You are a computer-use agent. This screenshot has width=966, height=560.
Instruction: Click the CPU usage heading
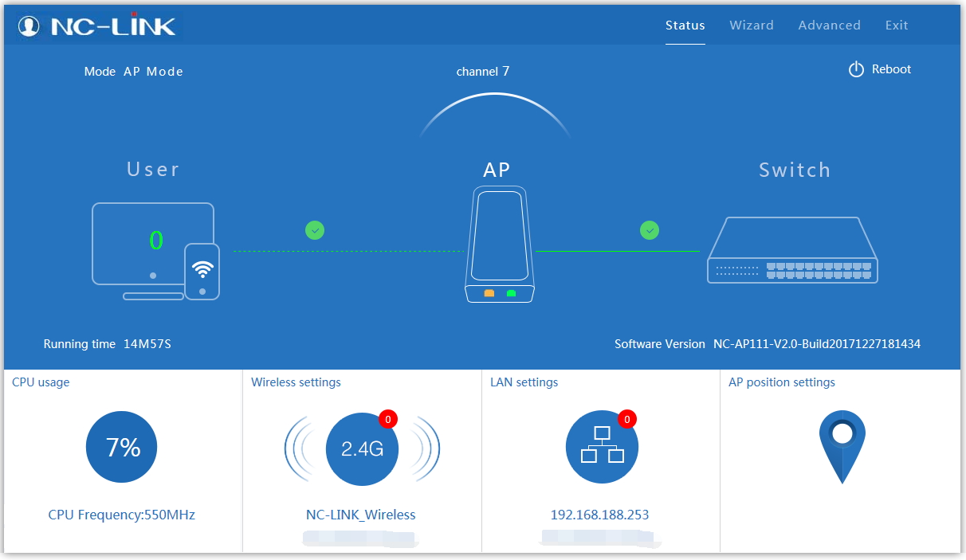(41, 382)
